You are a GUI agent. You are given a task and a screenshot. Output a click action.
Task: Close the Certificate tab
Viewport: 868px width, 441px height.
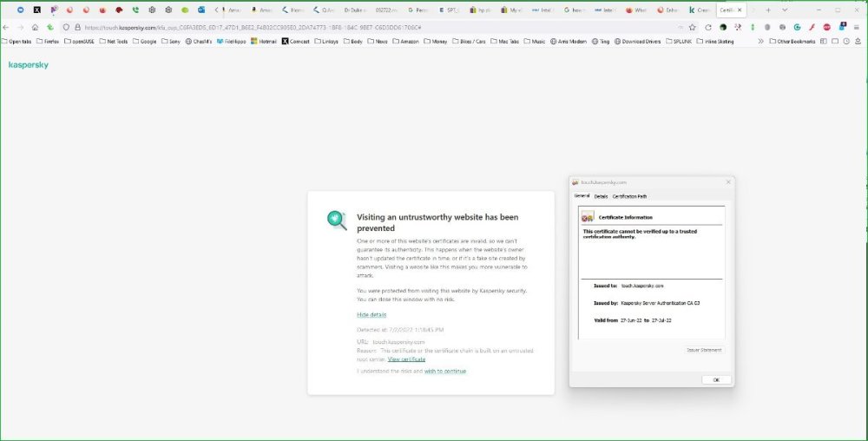point(740,10)
